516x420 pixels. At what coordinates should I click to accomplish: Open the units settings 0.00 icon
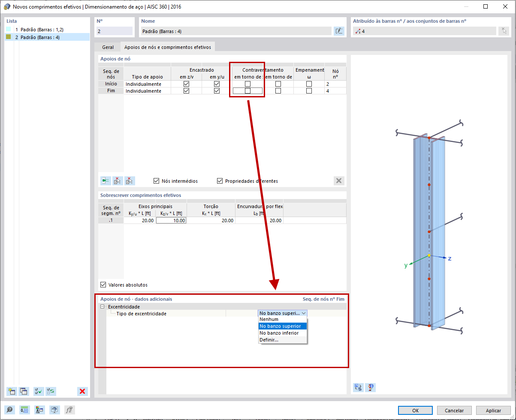coord(24,410)
